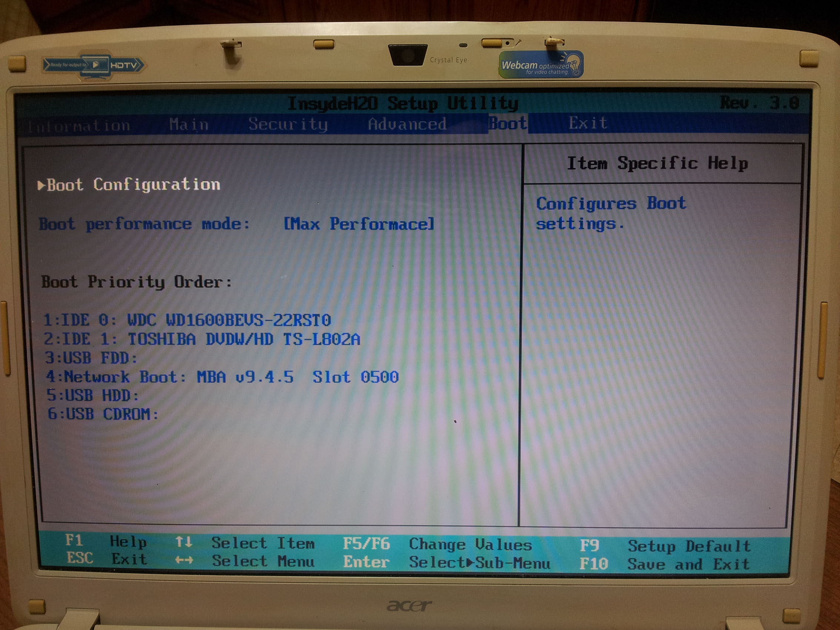Image resolution: width=840 pixels, height=630 pixels.
Task: Click the up/down arrows Select Item hint
Action: pyautogui.click(x=245, y=543)
